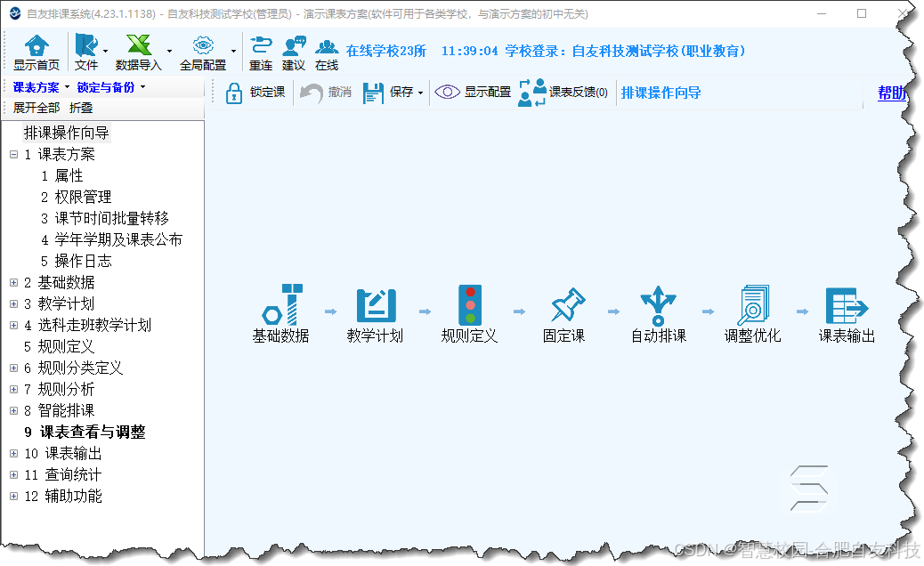The width and height of the screenshot is (924, 566).
Task: Open dropdown arrow next to 全局配置
Action: [233, 52]
